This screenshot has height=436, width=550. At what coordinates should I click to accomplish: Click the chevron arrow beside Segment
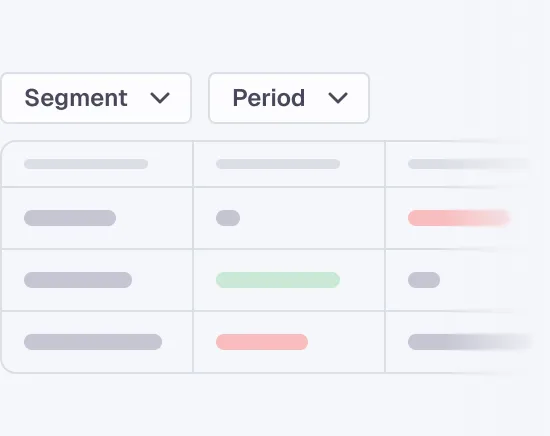coord(160,98)
